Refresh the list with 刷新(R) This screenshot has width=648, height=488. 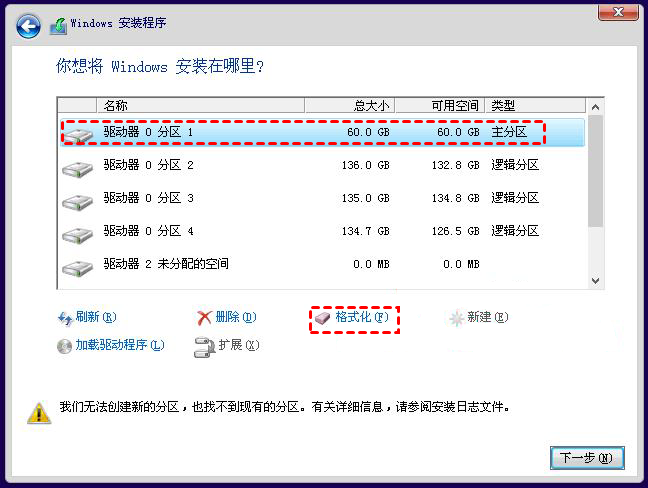96,317
